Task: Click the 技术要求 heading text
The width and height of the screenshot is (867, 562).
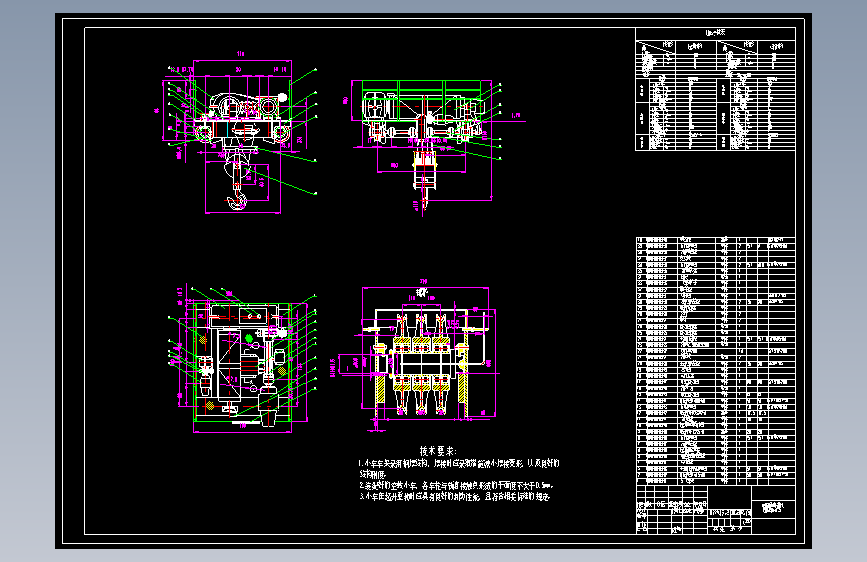Action: click(x=438, y=451)
